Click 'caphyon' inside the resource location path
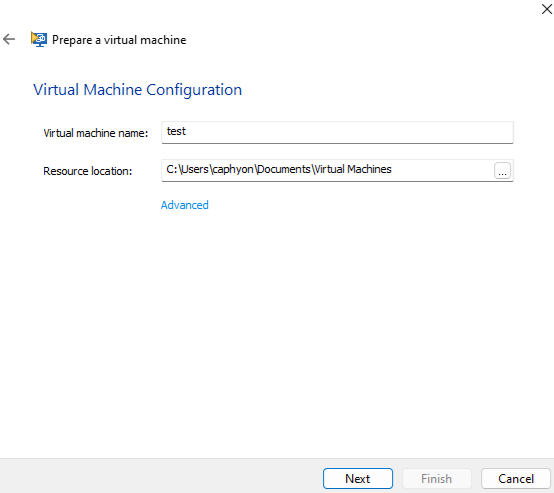 233,170
